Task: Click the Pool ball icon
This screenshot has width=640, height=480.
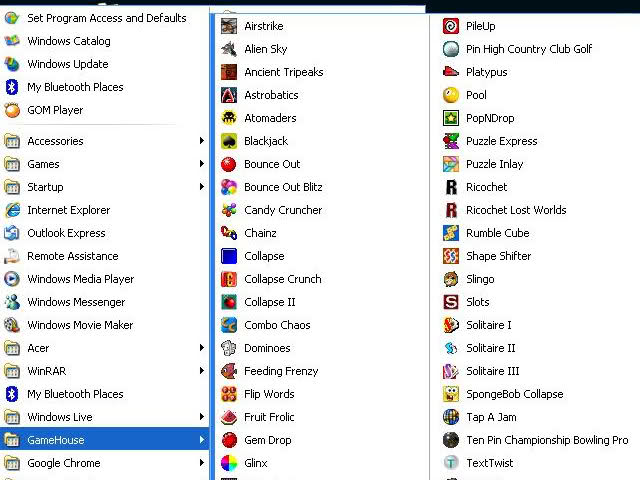Action: tap(451, 95)
